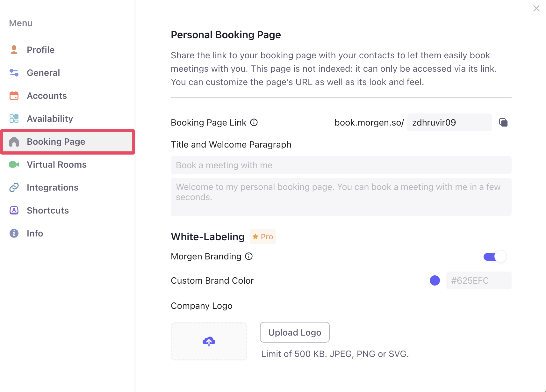Click the Availability grid icon
Image resolution: width=546 pixels, height=392 pixels.
(x=14, y=119)
